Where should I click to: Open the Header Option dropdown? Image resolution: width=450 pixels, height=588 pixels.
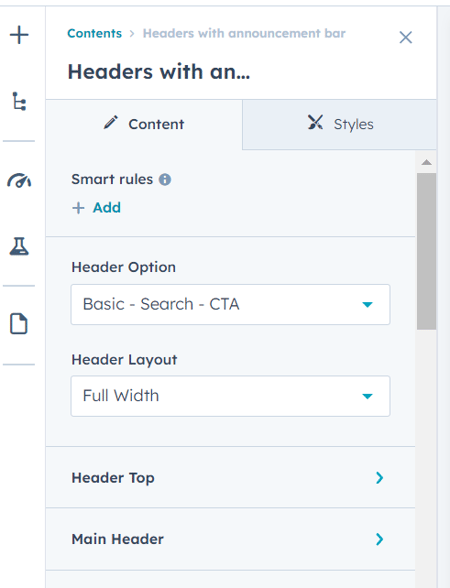tap(230, 304)
